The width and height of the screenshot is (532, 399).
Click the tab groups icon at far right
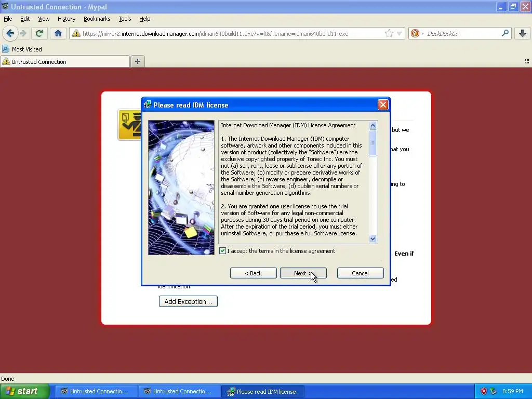(x=527, y=61)
